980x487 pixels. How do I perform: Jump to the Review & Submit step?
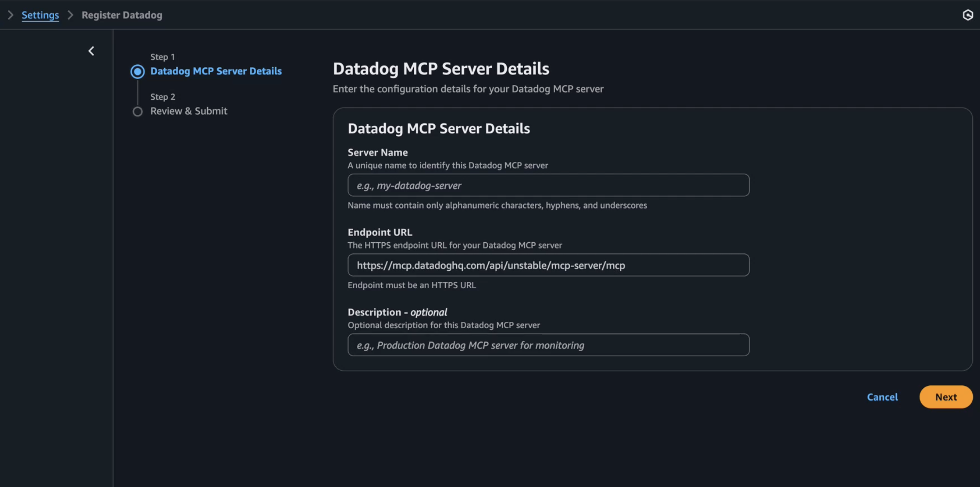pos(189,111)
